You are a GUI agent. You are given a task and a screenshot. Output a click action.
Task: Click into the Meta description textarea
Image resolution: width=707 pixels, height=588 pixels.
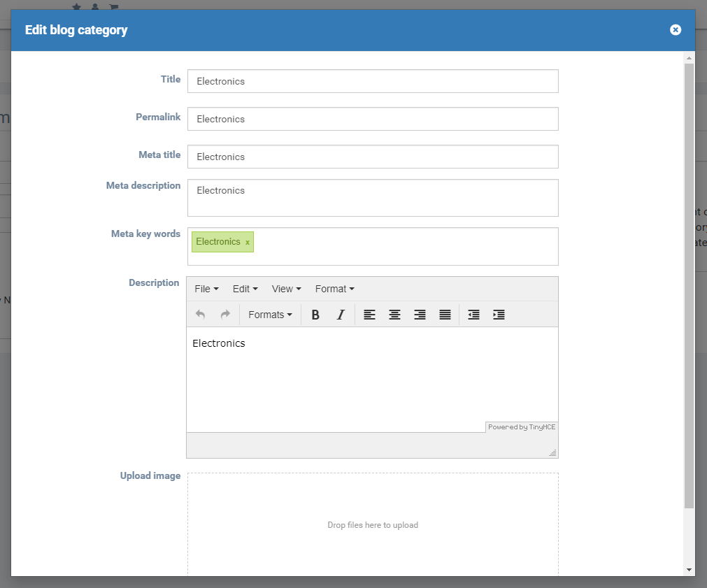pos(373,198)
